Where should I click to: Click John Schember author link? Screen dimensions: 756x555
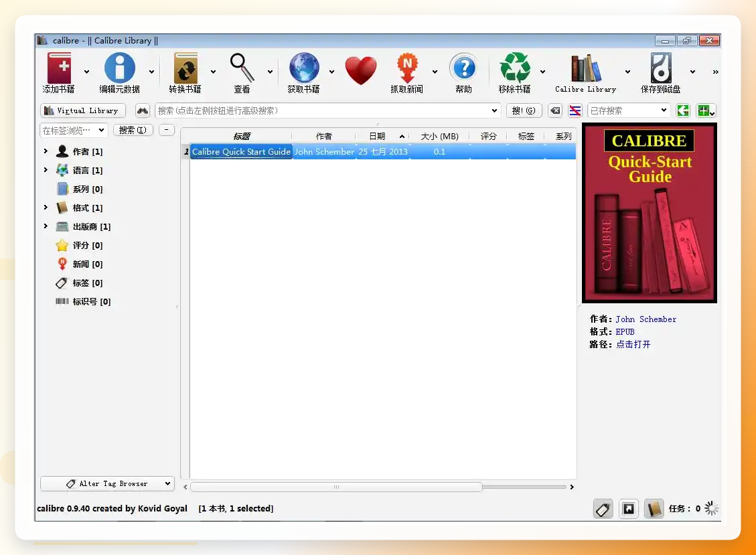pos(646,319)
